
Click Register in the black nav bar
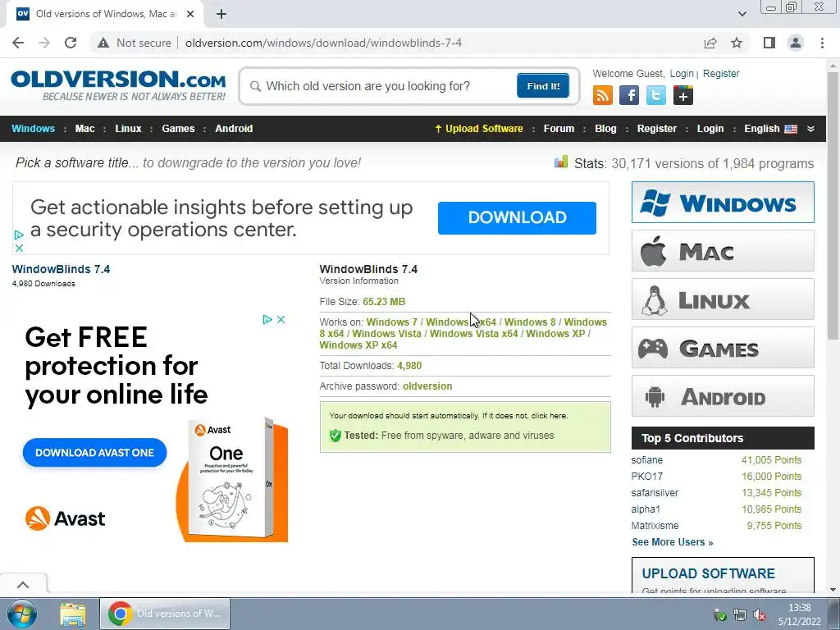click(657, 129)
